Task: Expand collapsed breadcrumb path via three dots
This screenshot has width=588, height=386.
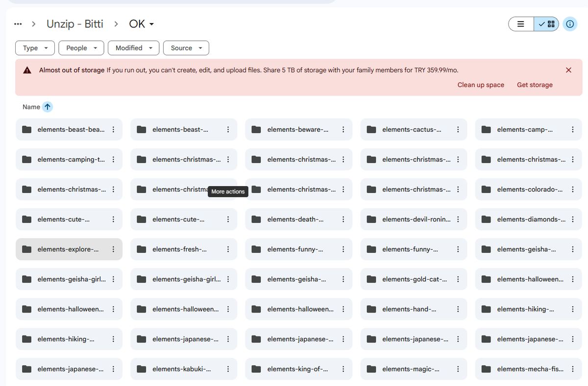Action: point(18,24)
